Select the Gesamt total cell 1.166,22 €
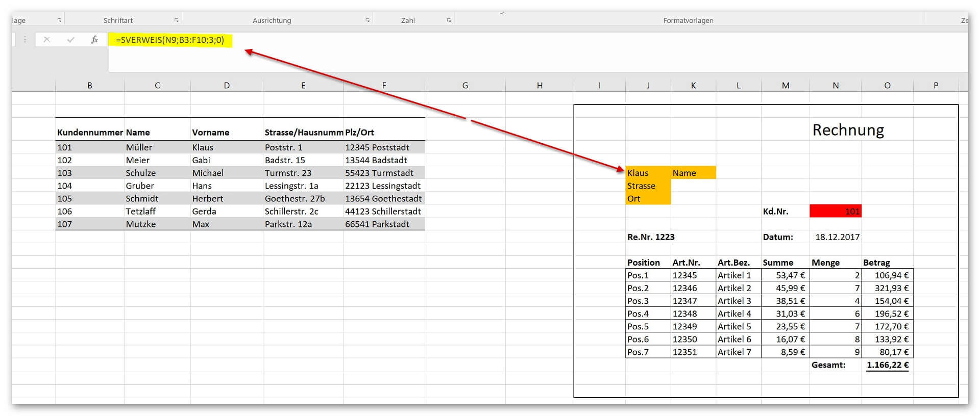The height and width of the screenshot is (416, 980). point(888,365)
